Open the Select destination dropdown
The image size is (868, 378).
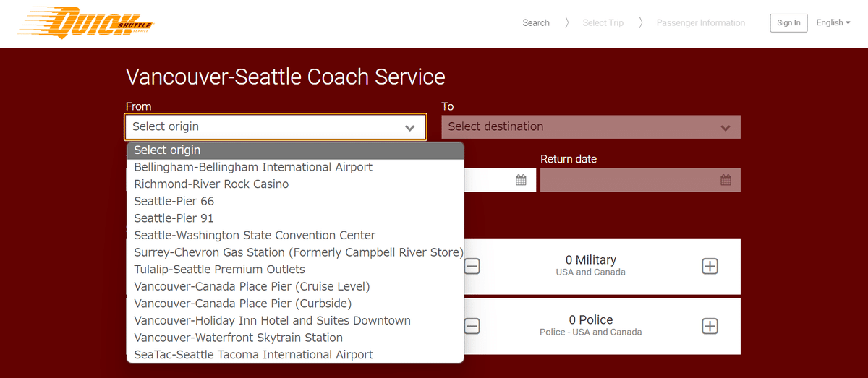(x=590, y=126)
